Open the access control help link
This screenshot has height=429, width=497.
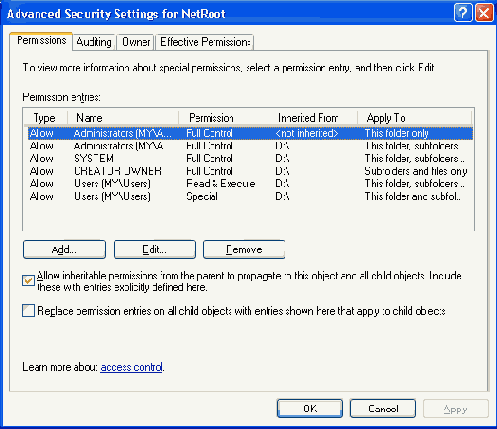point(131,367)
